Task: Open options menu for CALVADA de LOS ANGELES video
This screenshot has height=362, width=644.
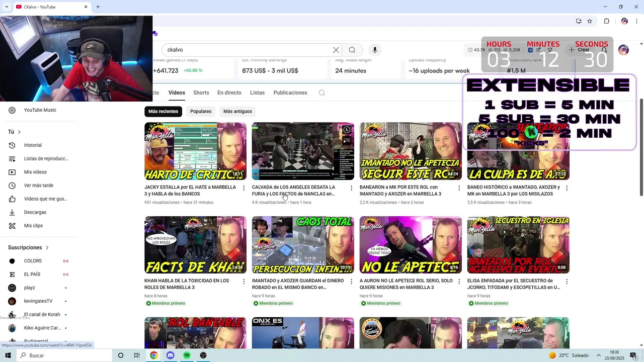Action: [352, 188]
